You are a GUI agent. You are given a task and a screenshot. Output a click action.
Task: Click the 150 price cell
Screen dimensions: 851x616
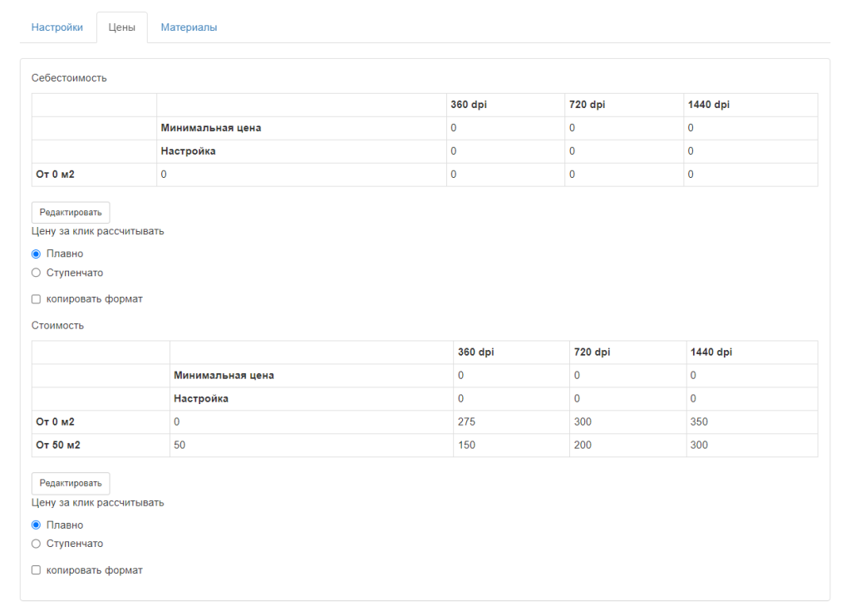[466, 446]
